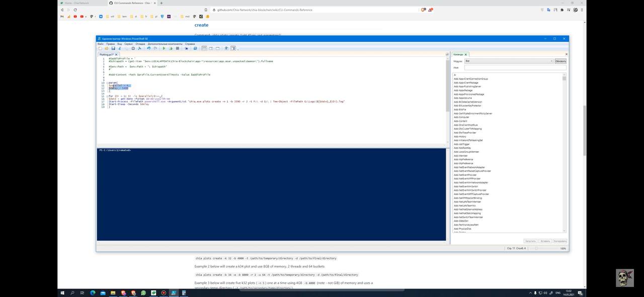This screenshot has height=297, width=644.
Task: Show script pane on top layout icon
Action: click(204, 48)
